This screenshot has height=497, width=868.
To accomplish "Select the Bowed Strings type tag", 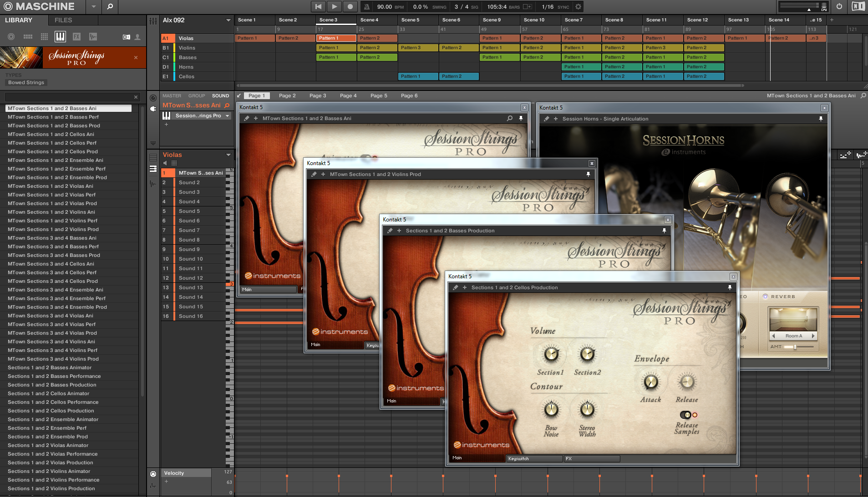I will [26, 83].
